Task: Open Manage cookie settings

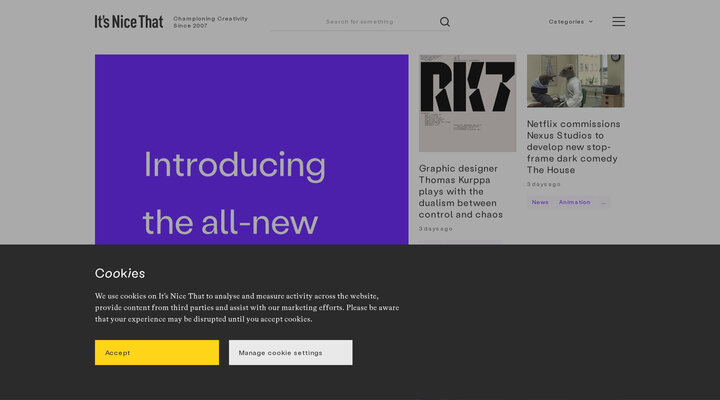Action: pos(290,352)
